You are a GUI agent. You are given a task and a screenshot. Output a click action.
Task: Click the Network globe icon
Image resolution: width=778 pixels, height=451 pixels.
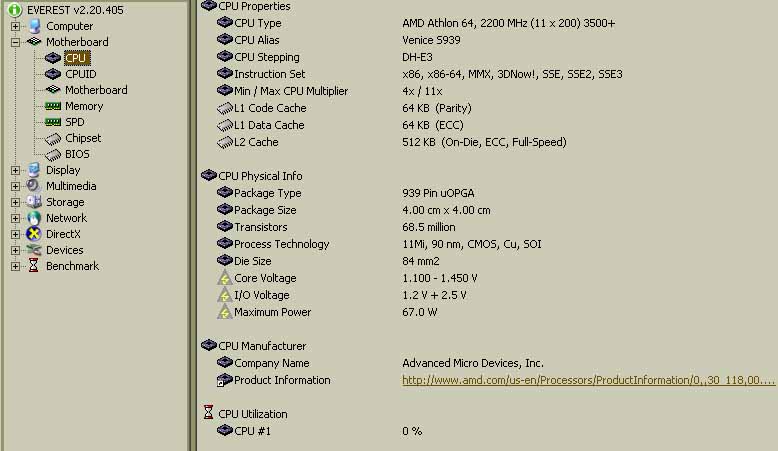click(34, 218)
